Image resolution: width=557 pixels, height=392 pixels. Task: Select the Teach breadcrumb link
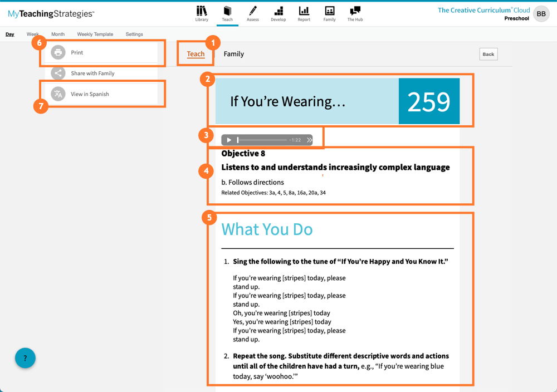[x=196, y=54]
